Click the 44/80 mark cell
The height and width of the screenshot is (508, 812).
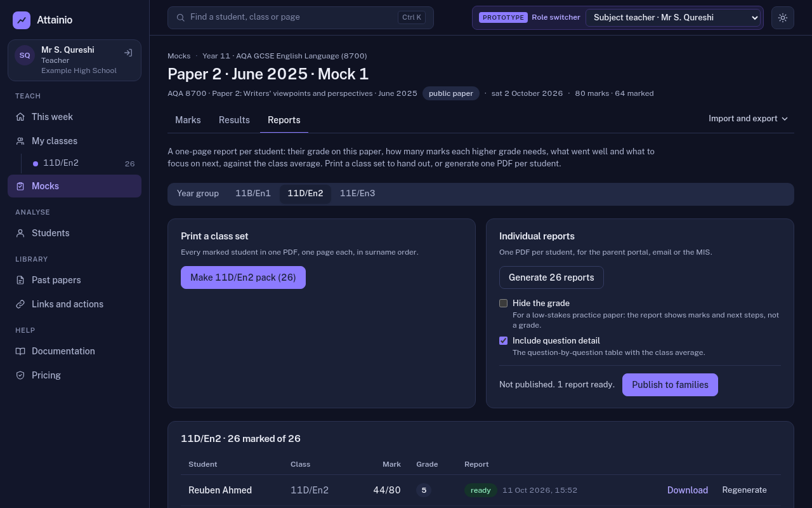pyautogui.click(x=387, y=490)
